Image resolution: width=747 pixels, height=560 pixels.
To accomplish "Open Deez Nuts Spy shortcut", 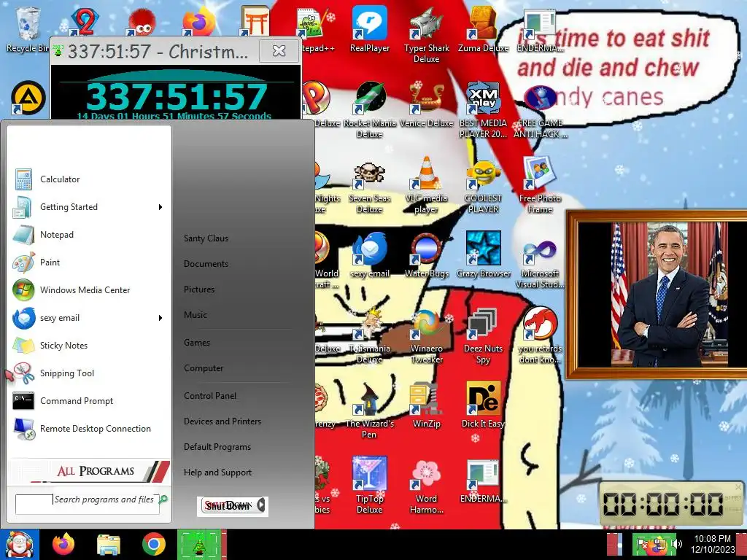I will pos(483,335).
